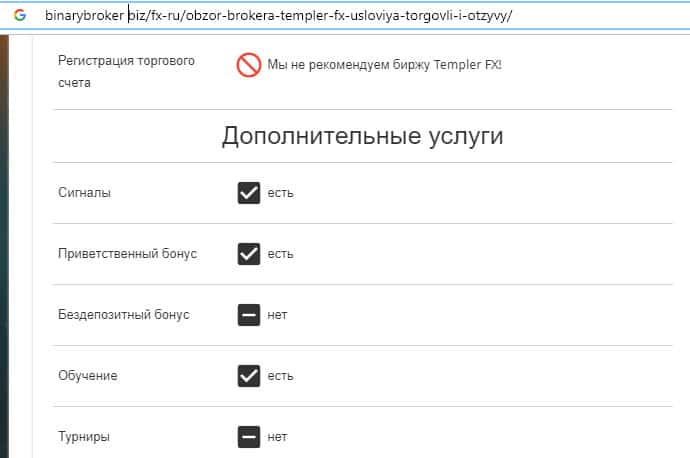Click the 'Сигналы' row label

pyautogui.click(x=84, y=193)
